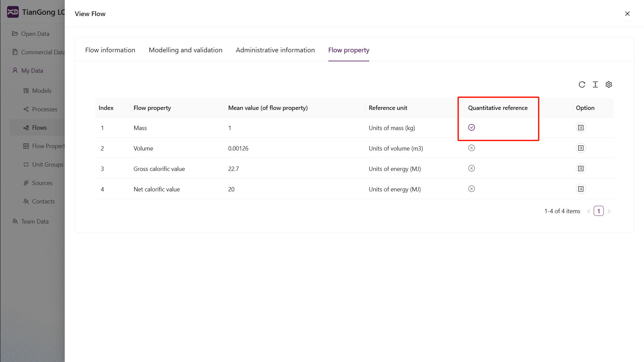Expand Open Data sidebar section
Viewport: 644px width, 362px height.
point(35,34)
